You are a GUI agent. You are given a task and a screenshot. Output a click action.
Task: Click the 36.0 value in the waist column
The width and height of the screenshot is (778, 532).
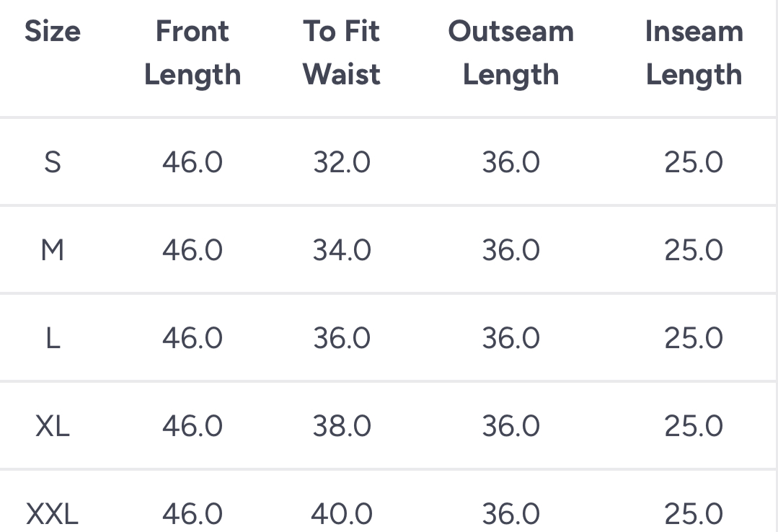pos(342,339)
